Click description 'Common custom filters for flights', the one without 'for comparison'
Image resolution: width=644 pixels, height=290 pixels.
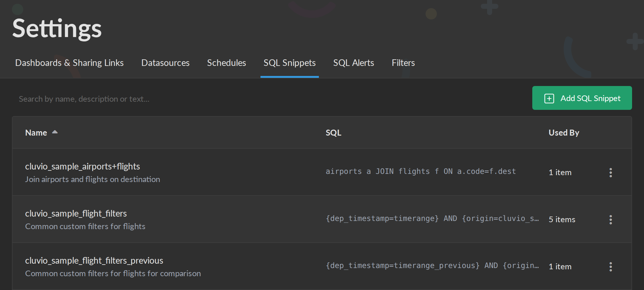coord(85,226)
